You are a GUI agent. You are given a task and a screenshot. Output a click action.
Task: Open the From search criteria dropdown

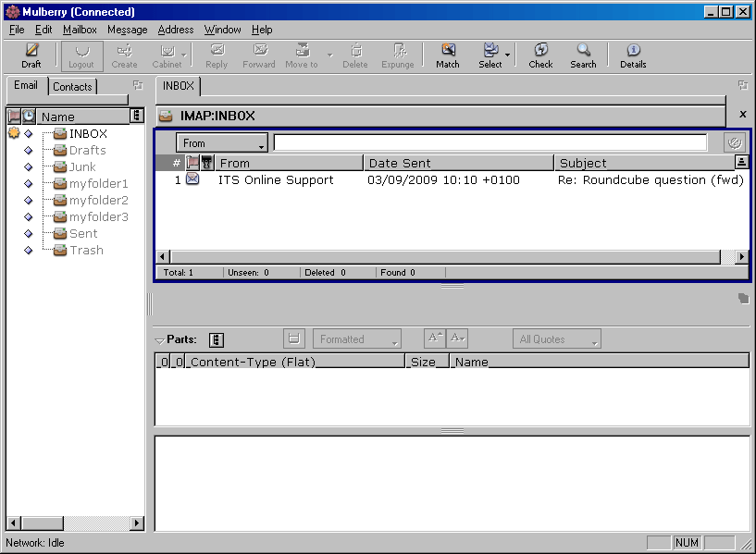coord(222,143)
